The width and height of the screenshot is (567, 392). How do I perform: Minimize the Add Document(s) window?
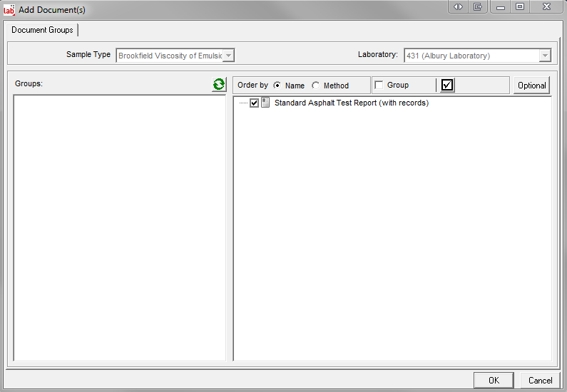pos(501,6)
